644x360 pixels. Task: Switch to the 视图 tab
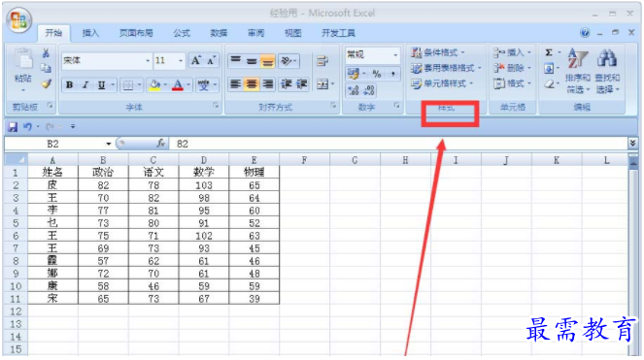[292, 33]
